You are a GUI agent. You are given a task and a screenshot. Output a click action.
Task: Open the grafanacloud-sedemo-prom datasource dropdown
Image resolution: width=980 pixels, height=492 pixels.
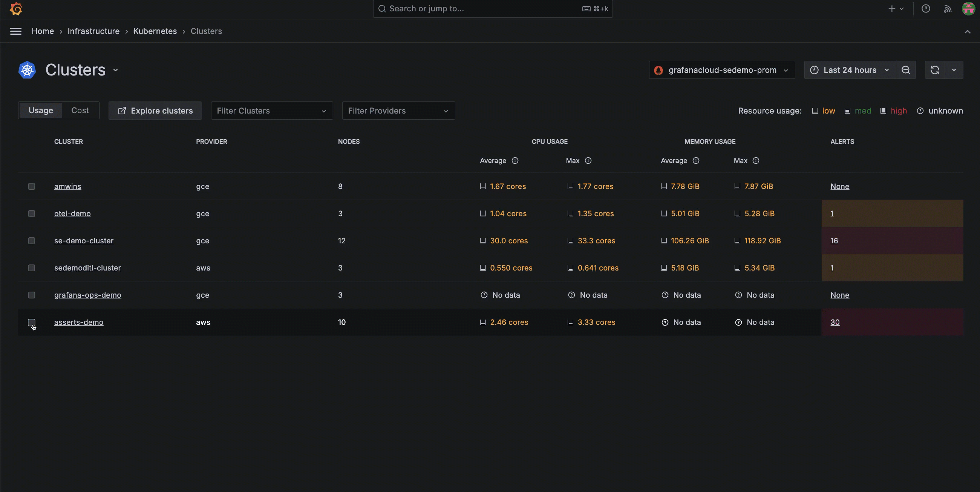(722, 70)
